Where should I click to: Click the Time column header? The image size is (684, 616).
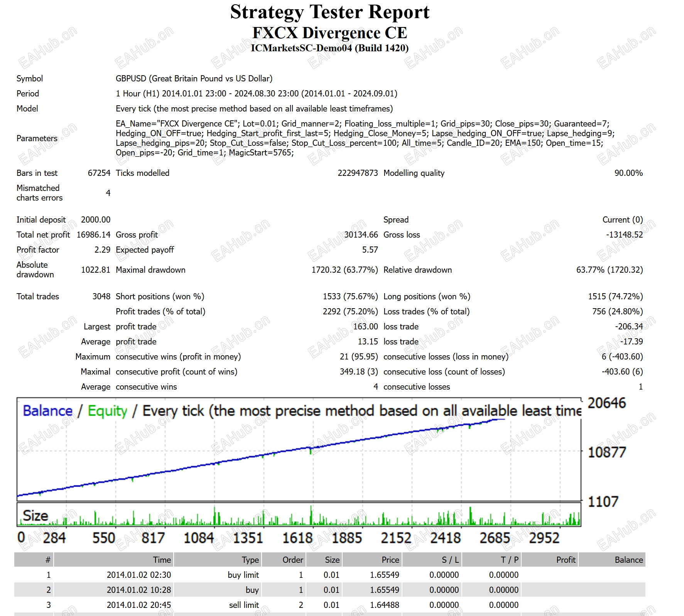[113, 560]
